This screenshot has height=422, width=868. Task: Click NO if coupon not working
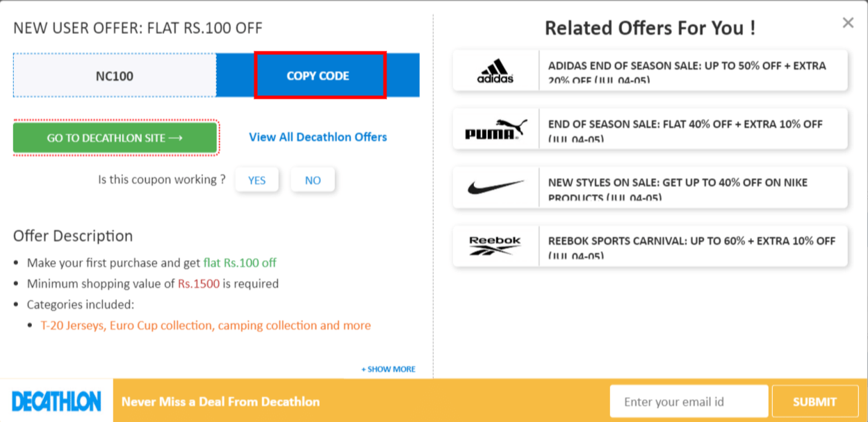click(313, 179)
